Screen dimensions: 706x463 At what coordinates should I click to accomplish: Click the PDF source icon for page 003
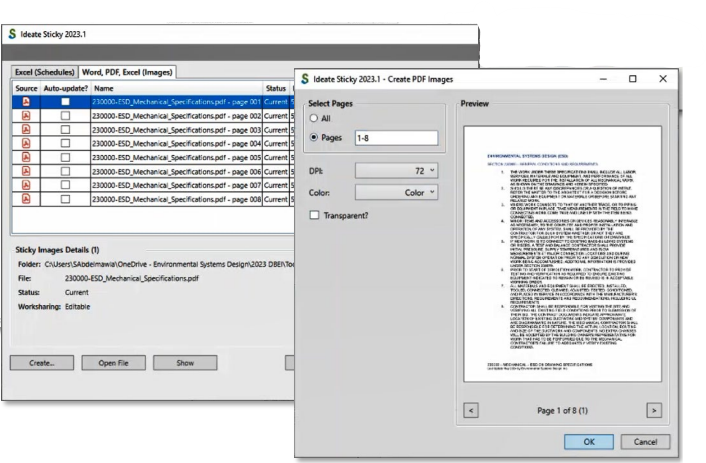pos(26,130)
